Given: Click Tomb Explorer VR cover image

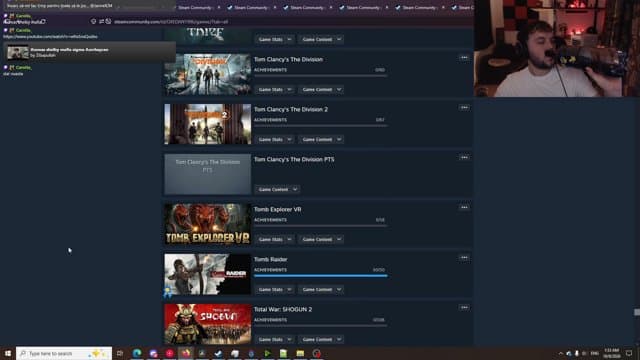Looking at the screenshot, I should click(207, 224).
